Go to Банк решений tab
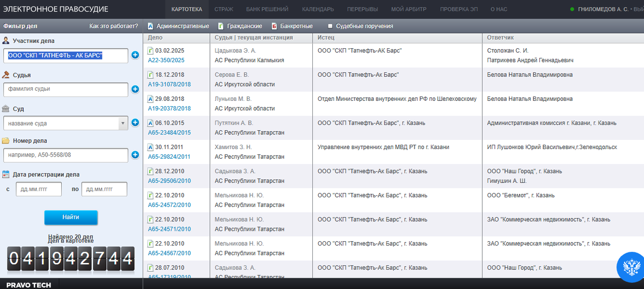This screenshot has width=644, height=289. (267, 9)
